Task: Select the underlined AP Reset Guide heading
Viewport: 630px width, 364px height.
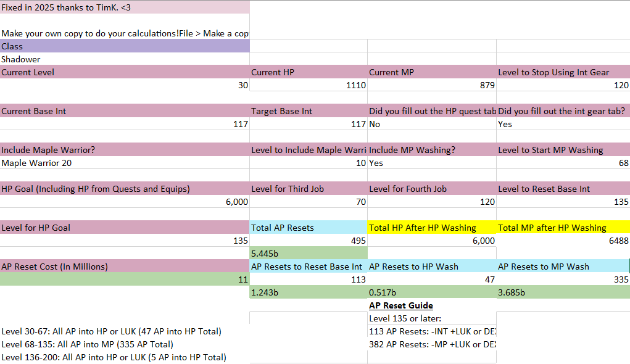Action: pyautogui.click(x=401, y=305)
